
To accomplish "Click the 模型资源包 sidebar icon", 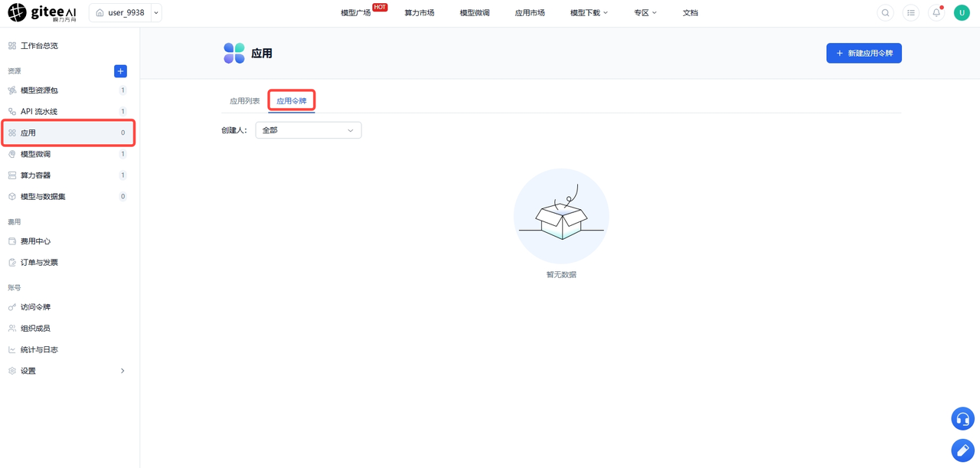I will [x=12, y=90].
